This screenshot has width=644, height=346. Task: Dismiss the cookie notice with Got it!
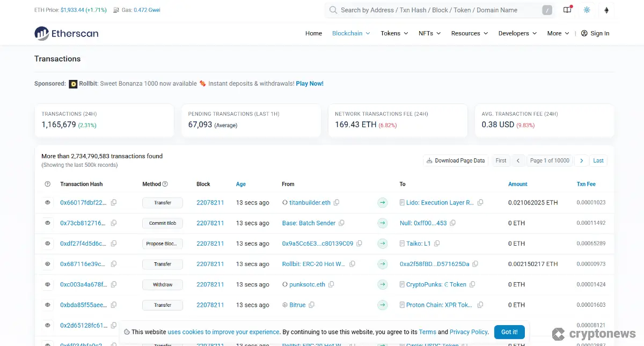click(509, 332)
